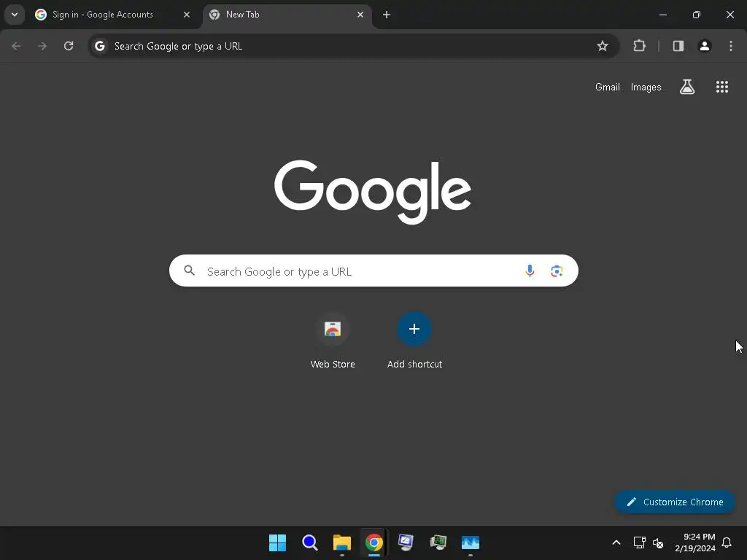The height and width of the screenshot is (560, 747).
Task: Open a new tab with plus button
Action: [x=387, y=15]
